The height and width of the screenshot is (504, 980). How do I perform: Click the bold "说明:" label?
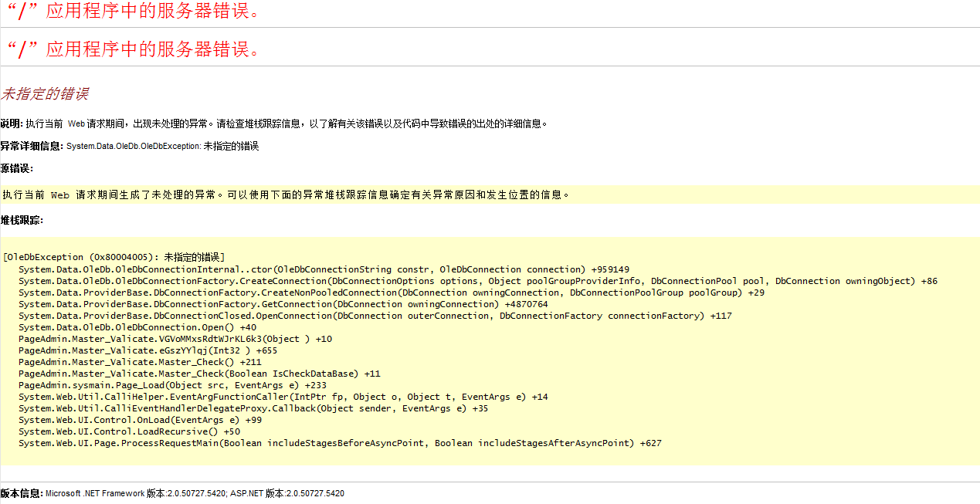[x=12, y=123]
